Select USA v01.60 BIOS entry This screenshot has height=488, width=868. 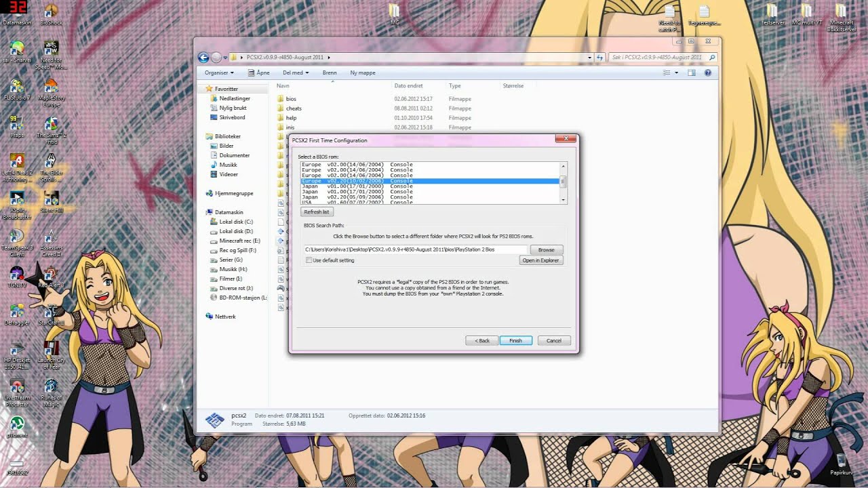tap(430, 202)
